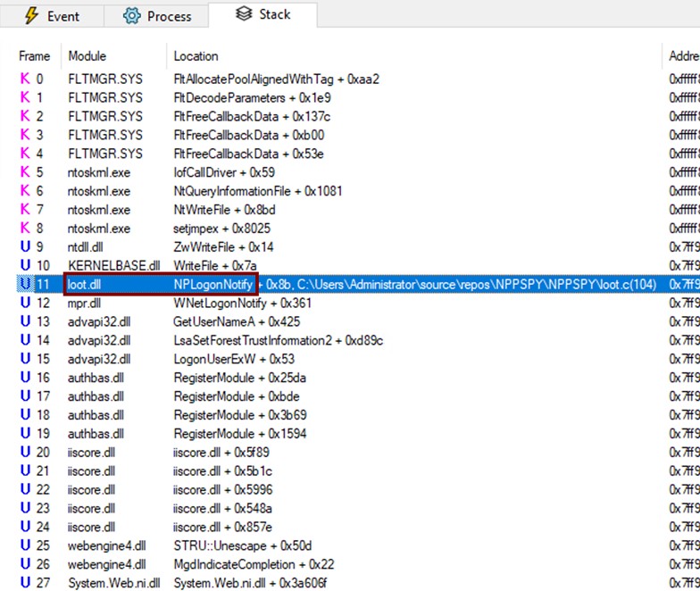700x591 pixels.
Task: Click the user-mode U icon of frame 13
Action: 25,321
